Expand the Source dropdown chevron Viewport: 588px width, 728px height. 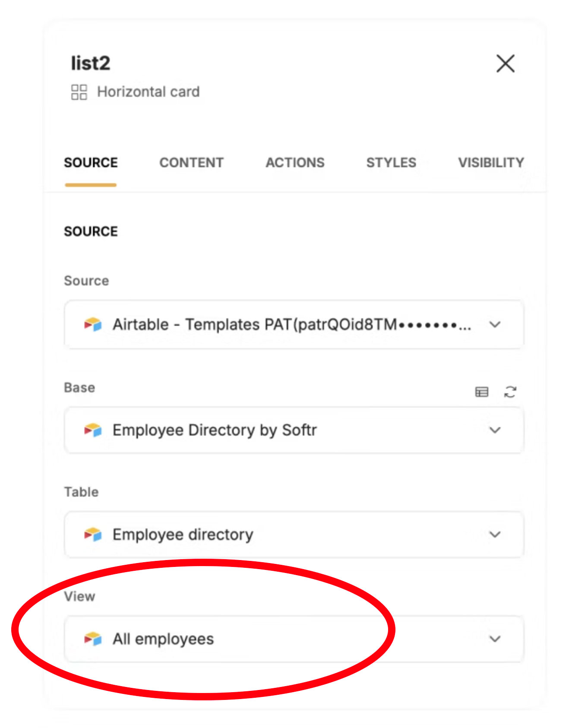point(495,324)
